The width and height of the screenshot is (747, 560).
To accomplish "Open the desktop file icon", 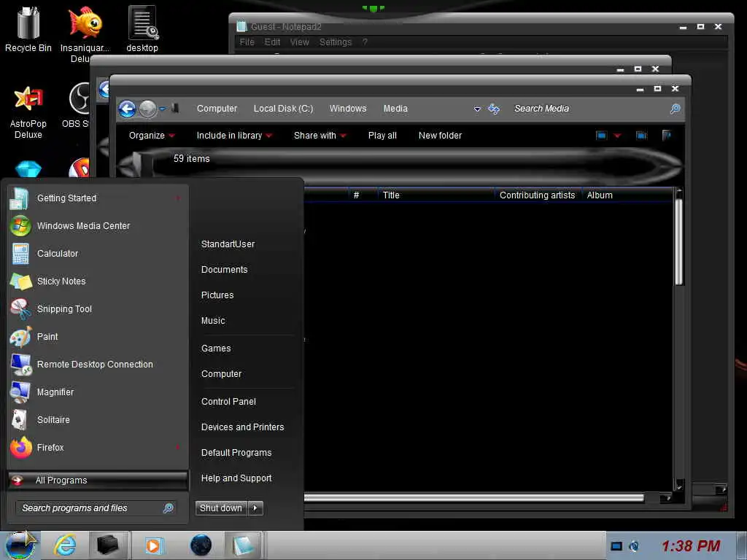I will tap(142, 28).
